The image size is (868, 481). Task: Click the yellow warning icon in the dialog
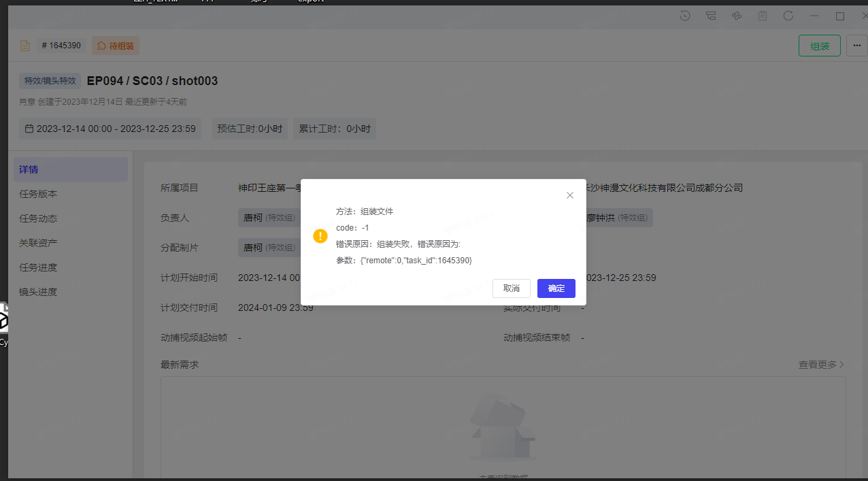(x=320, y=236)
